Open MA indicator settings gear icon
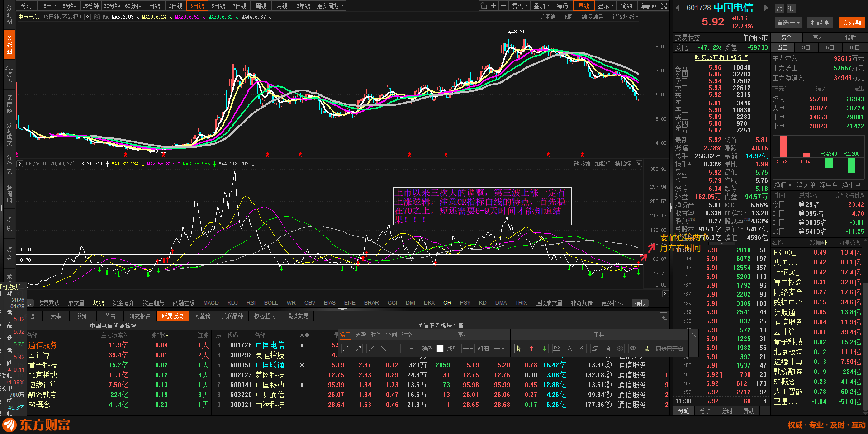 click(97, 17)
